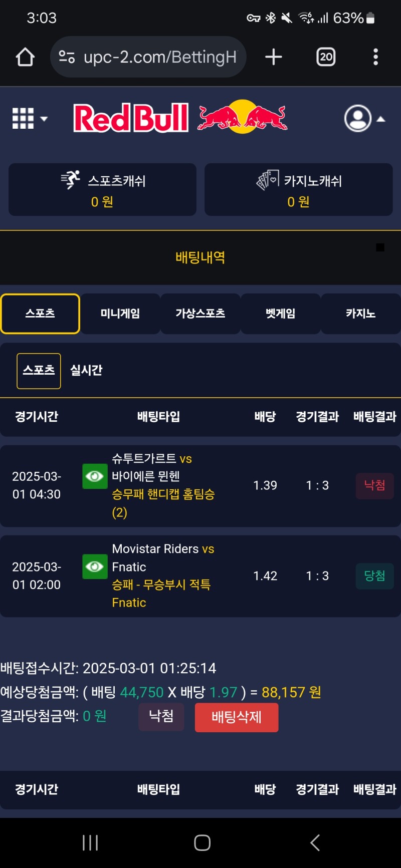
Task: Open a new browser tab
Action: [x=273, y=57]
